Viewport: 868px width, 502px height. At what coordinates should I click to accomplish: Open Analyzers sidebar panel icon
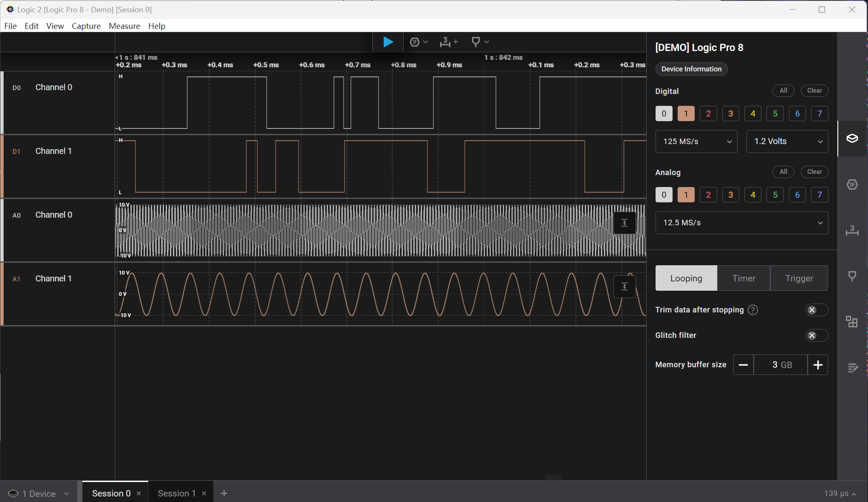point(852,184)
